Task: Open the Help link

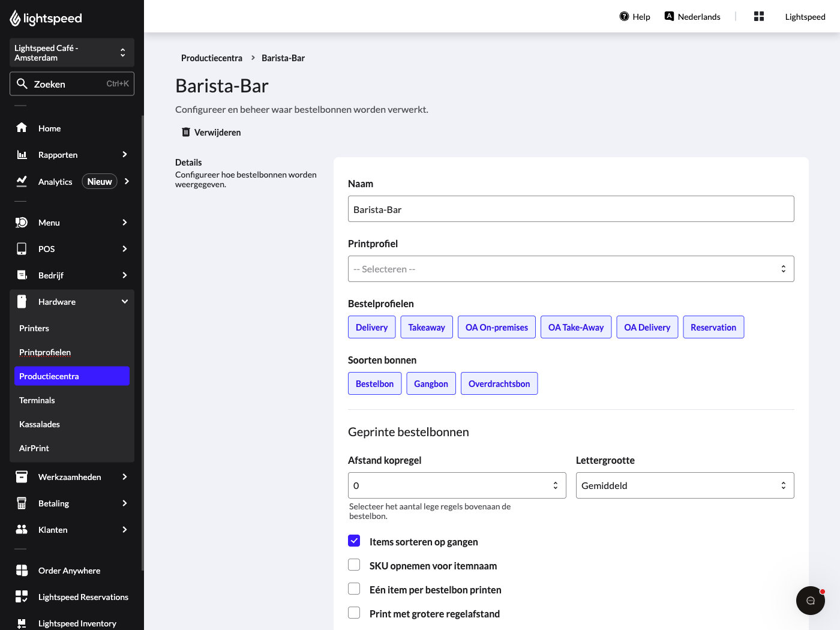Action: 635,17
